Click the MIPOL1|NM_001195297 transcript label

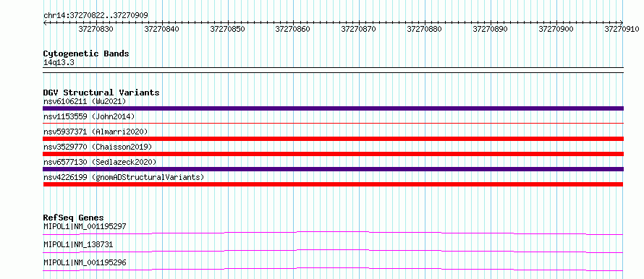[85, 226]
